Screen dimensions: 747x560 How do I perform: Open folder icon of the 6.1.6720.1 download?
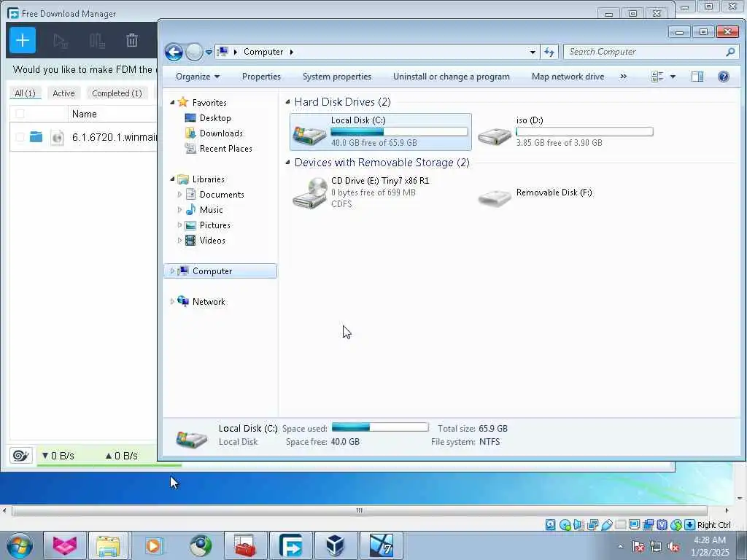point(36,137)
